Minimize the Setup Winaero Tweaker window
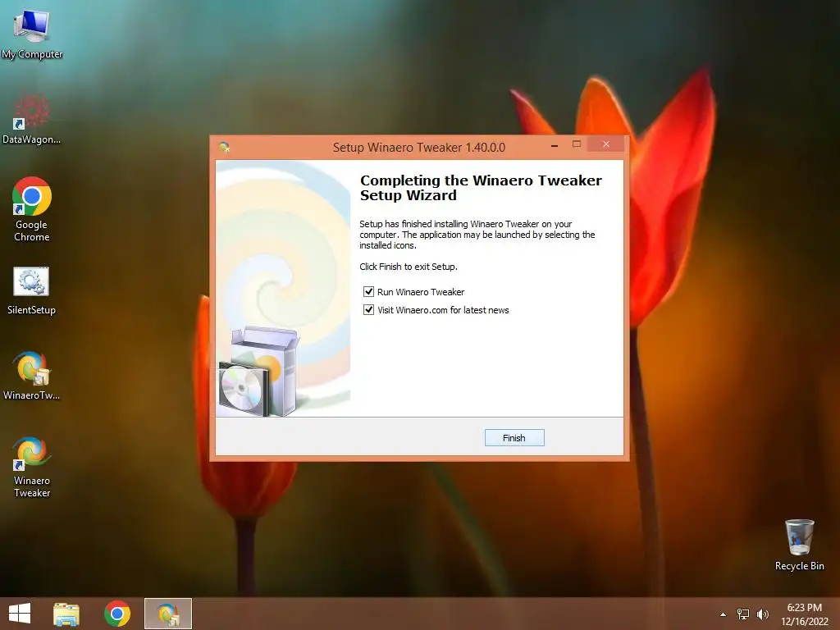This screenshot has height=630, width=840. click(555, 145)
